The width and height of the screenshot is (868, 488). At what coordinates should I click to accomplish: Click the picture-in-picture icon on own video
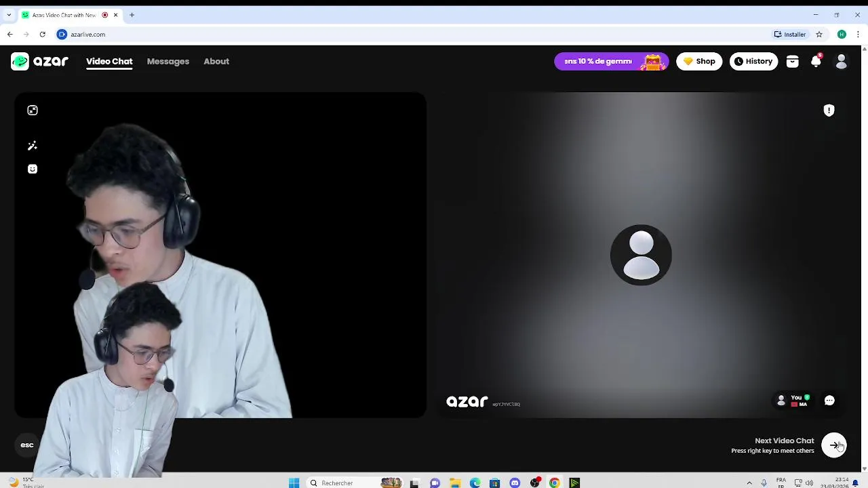[x=33, y=110]
